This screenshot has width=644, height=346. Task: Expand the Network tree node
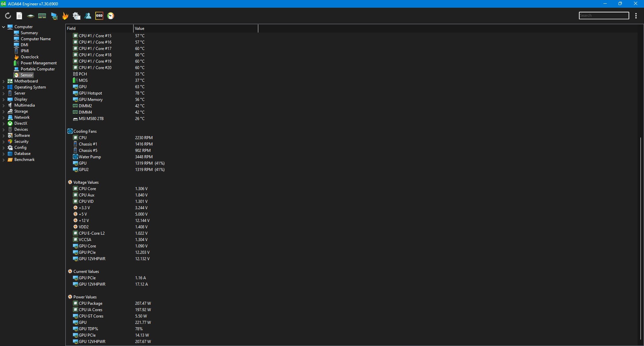click(x=3, y=117)
